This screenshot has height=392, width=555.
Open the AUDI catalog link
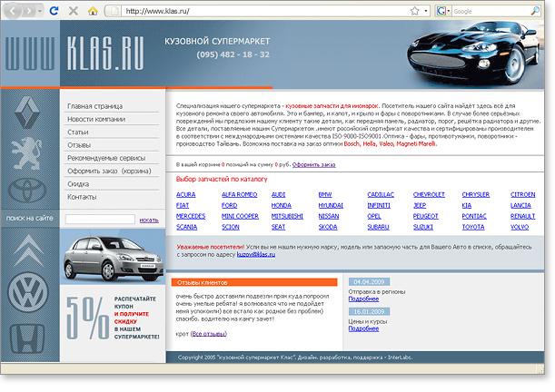click(278, 195)
